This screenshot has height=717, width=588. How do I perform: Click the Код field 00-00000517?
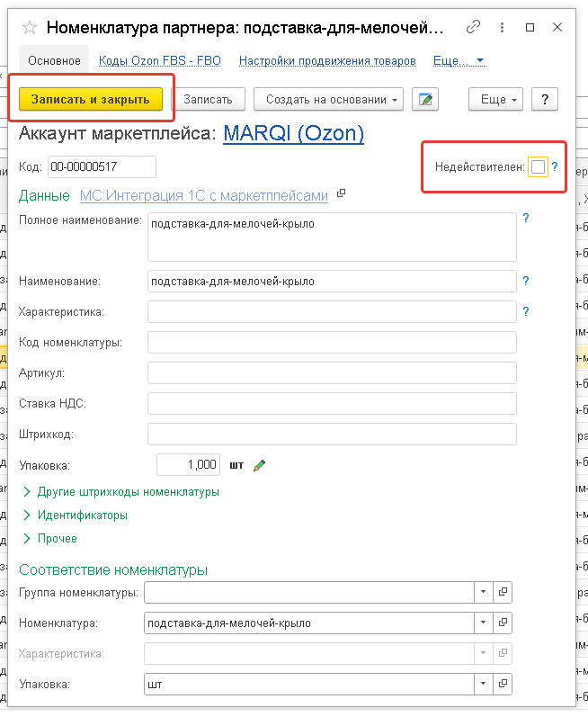click(x=102, y=167)
